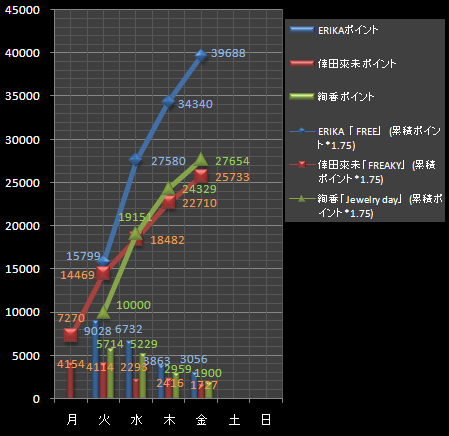Select the blue bar label 3056
Image resolution: width=449 pixels, height=436 pixels.
point(194,359)
